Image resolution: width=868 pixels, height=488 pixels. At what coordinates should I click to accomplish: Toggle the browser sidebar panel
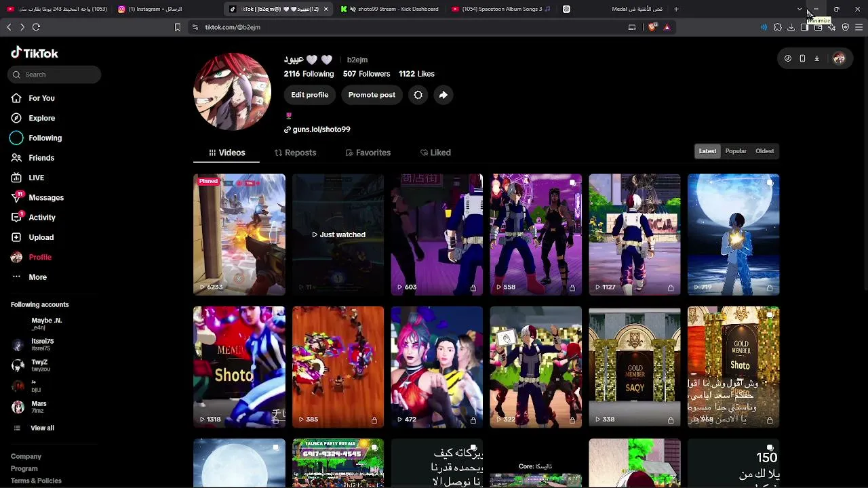[804, 27]
